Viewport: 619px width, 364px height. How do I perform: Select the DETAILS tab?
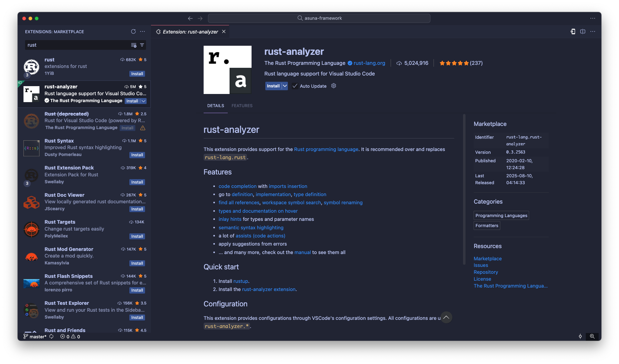(216, 106)
